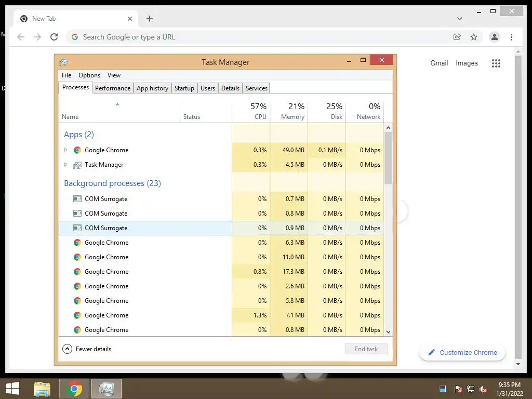Screen dimensions: 532x399
Task: Click Chrome icon in 5.8 MB row
Action: (77, 301)
